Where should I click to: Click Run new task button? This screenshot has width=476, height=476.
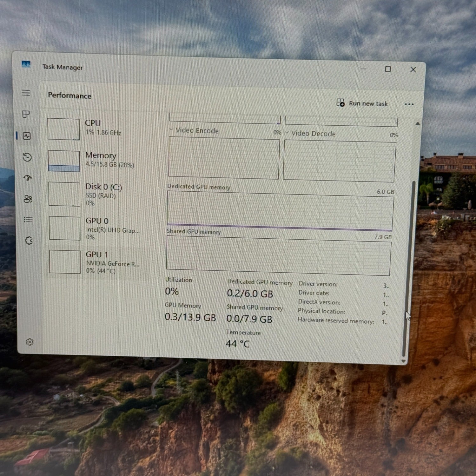[x=362, y=103]
